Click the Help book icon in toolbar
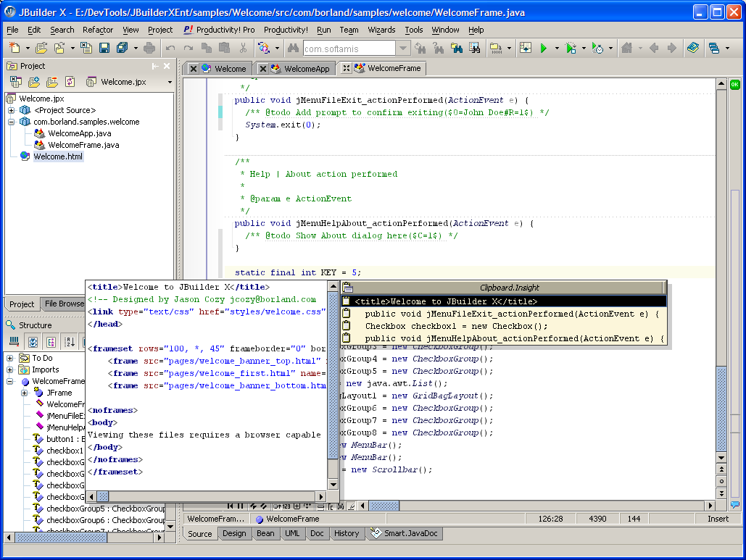The width and height of the screenshot is (746, 560). pos(693,49)
